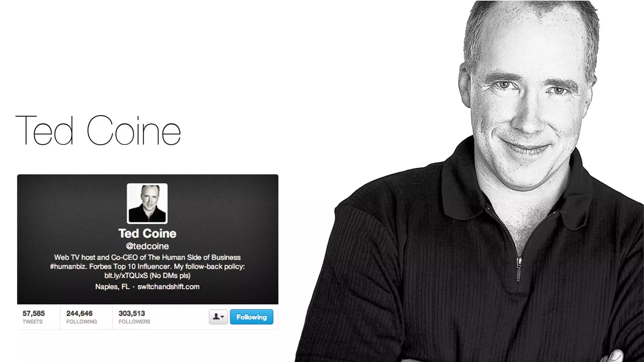The image size is (644, 362).
Task: Click the Naples, FL location text
Action: tap(112, 287)
